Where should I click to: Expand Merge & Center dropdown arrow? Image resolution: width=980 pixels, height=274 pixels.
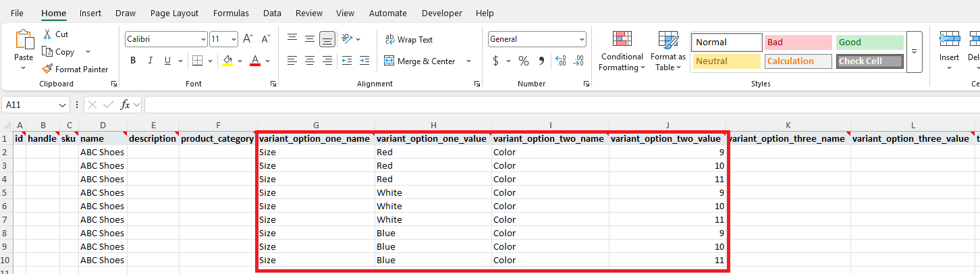pyautogui.click(x=468, y=61)
